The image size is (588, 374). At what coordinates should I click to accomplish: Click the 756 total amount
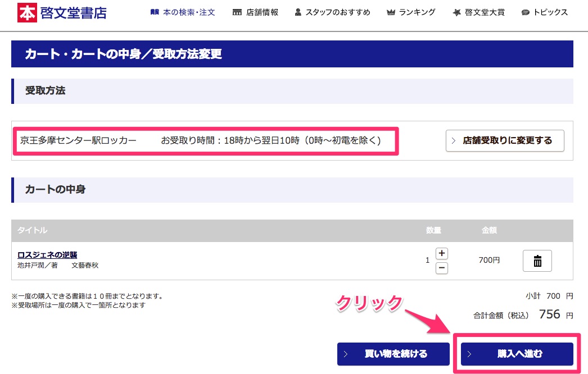(x=549, y=314)
